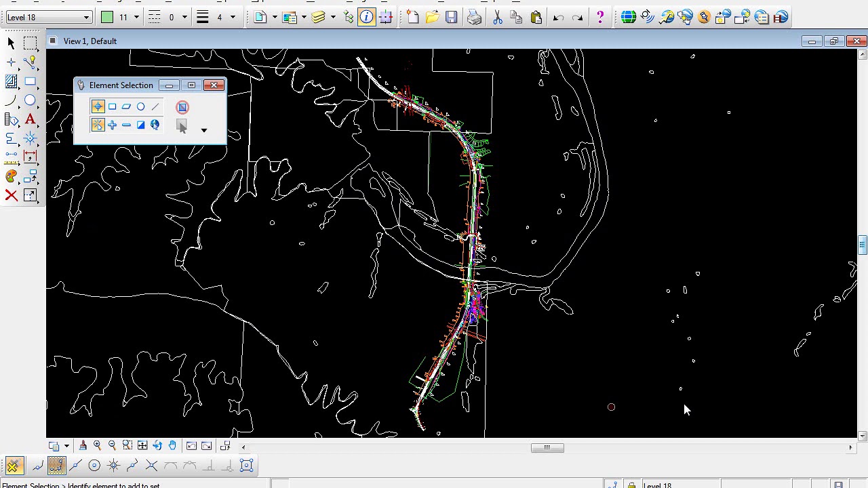
Task: Click the Print icon in toolbar
Action: tap(474, 17)
